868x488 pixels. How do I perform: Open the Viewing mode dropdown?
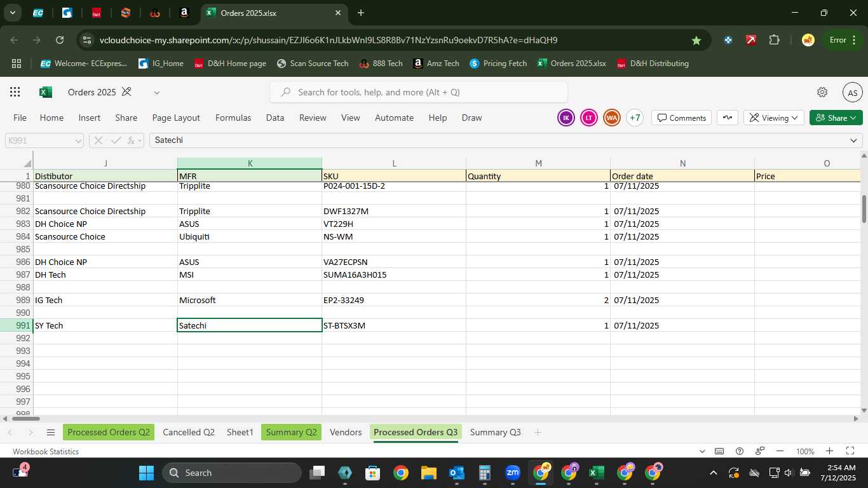click(x=774, y=118)
